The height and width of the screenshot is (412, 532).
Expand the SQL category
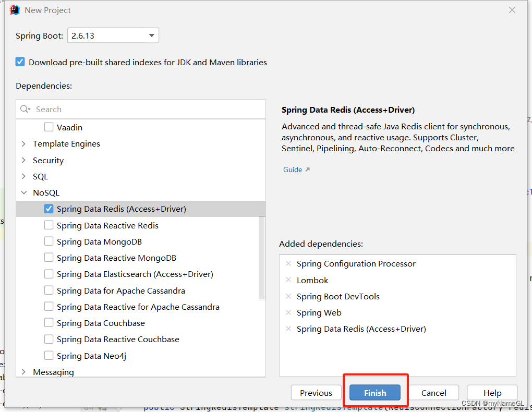coord(23,176)
